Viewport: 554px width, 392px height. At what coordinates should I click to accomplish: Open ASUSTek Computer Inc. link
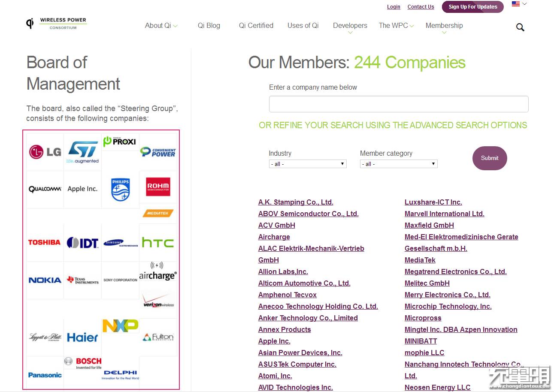pyautogui.click(x=297, y=365)
